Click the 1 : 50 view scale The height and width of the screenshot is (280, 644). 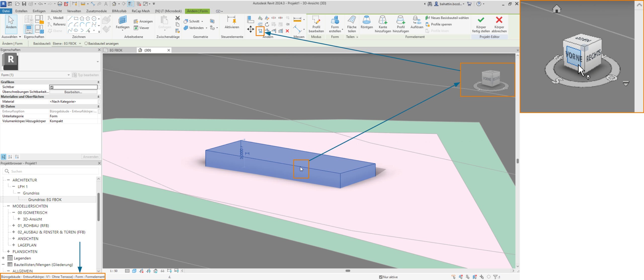pos(114,271)
